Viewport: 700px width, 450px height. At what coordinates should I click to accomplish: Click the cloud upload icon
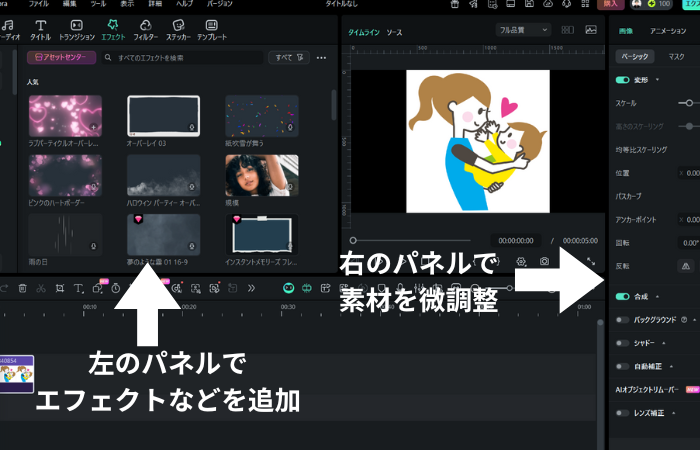pyautogui.click(x=548, y=4)
